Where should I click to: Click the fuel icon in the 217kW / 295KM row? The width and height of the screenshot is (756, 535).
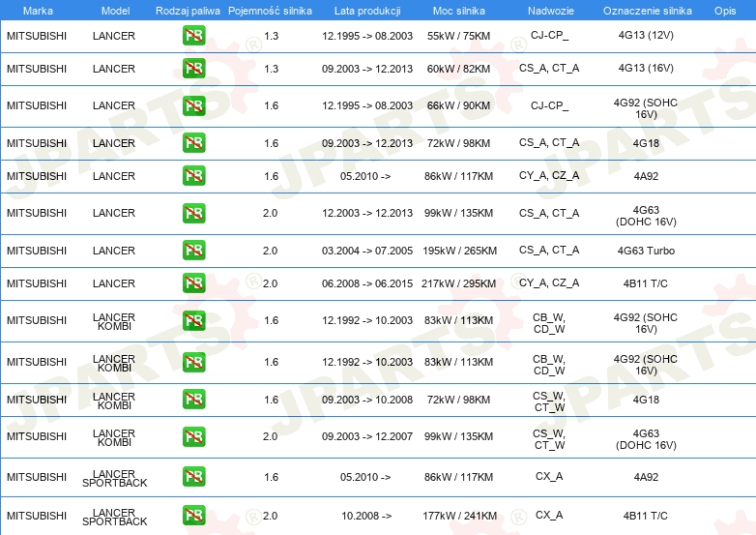coord(193,283)
